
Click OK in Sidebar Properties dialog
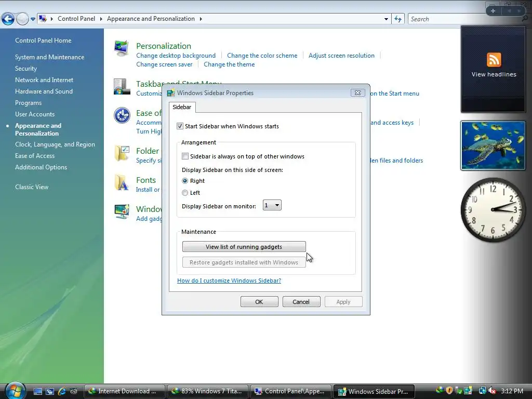[259, 302]
